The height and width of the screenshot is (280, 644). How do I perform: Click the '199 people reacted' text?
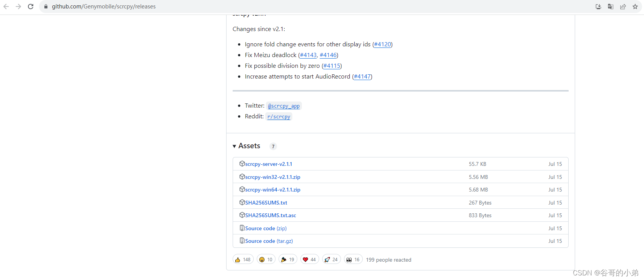pyautogui.click(x=388, y=260)
